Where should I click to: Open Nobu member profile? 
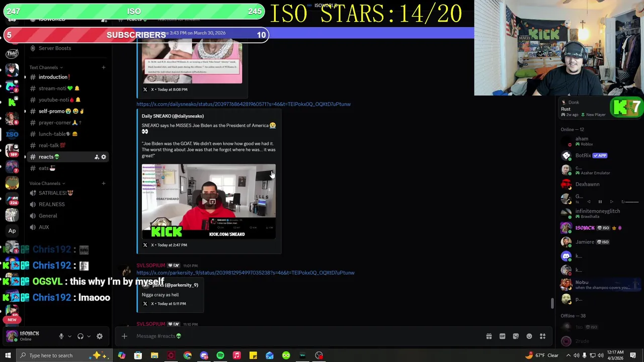[599, 285]
